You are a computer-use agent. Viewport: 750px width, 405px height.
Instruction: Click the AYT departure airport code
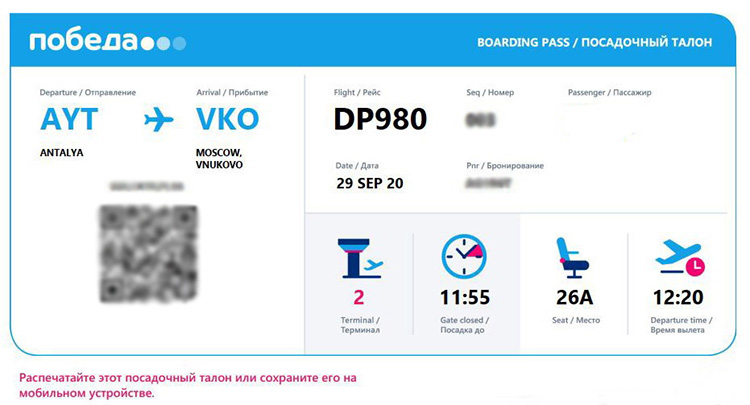pos(69,120)
